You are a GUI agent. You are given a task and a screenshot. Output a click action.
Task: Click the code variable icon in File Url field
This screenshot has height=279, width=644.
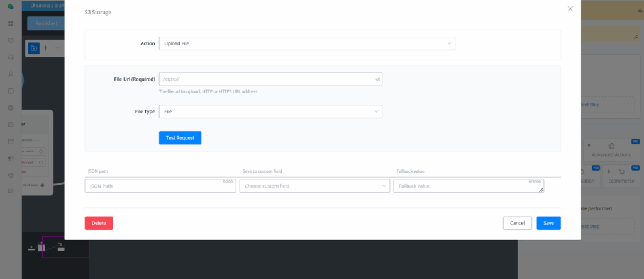(x=377, y=79)
